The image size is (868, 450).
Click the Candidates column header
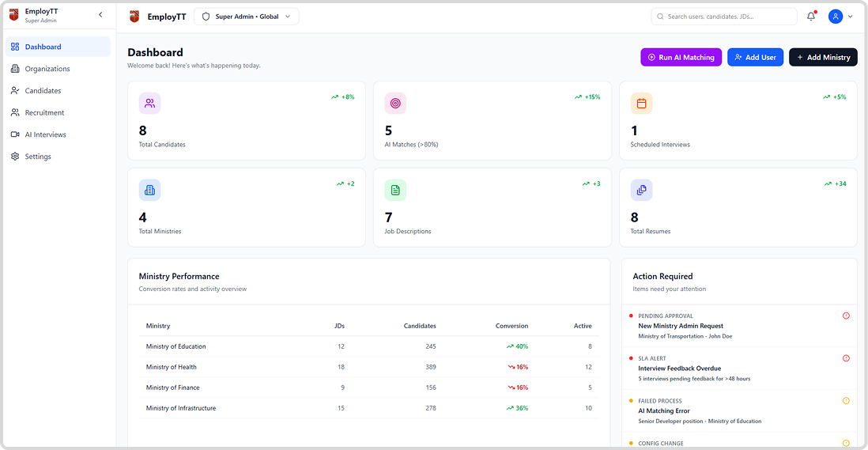click(x=420, y=326)
